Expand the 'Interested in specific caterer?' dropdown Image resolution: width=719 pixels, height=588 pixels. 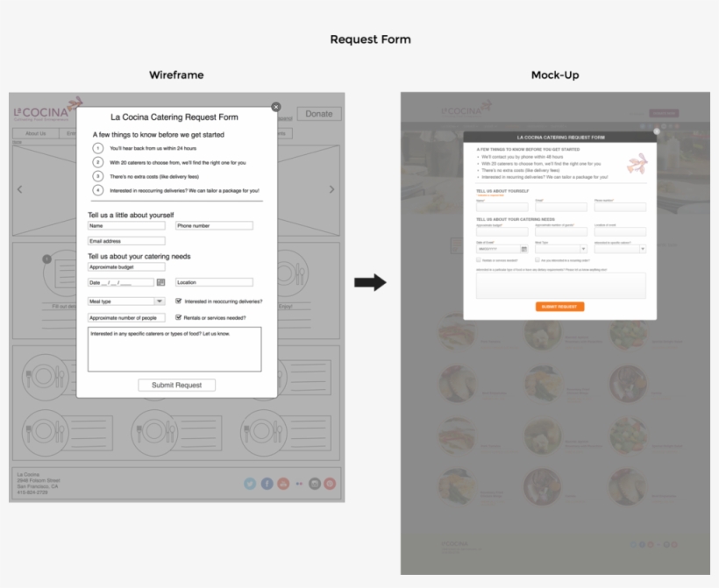point(643,249)
